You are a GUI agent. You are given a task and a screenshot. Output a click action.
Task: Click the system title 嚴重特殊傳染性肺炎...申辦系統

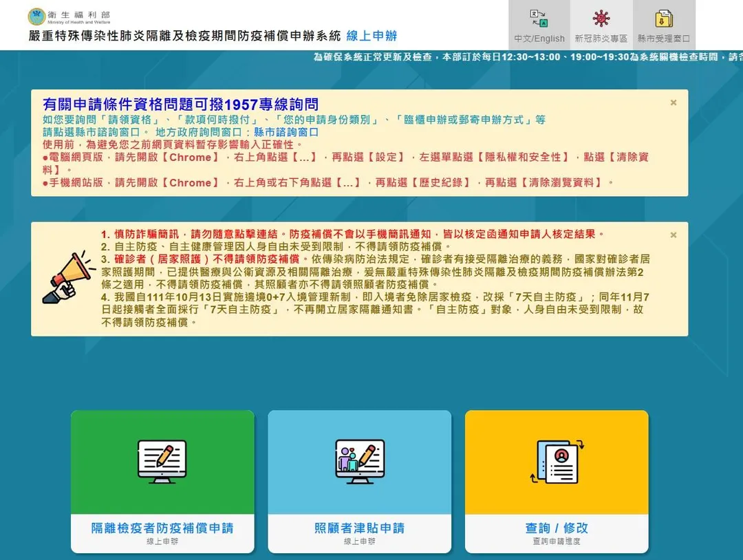pos(185,36)
